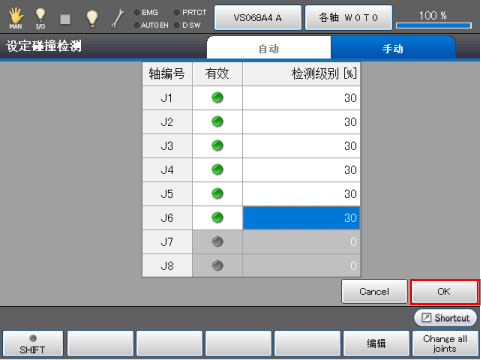Toggle J1 axis enabled green indicator

(x=217, y=98)
